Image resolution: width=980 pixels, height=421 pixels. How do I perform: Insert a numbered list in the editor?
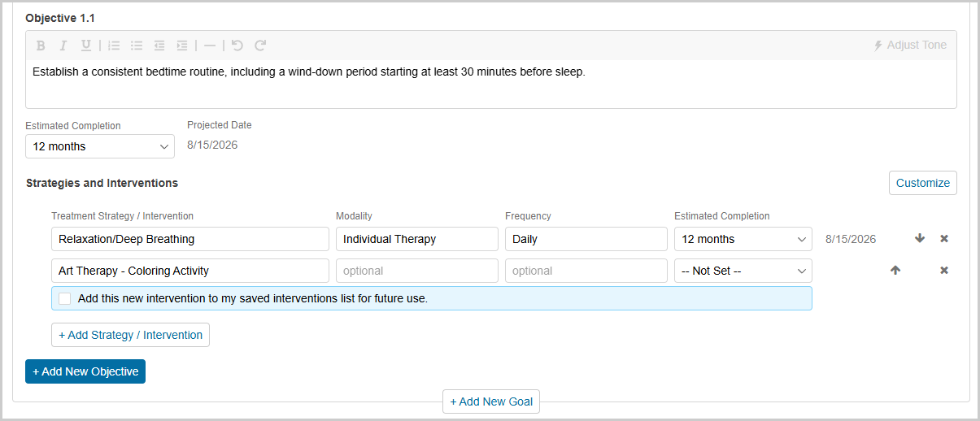[114, 46]
